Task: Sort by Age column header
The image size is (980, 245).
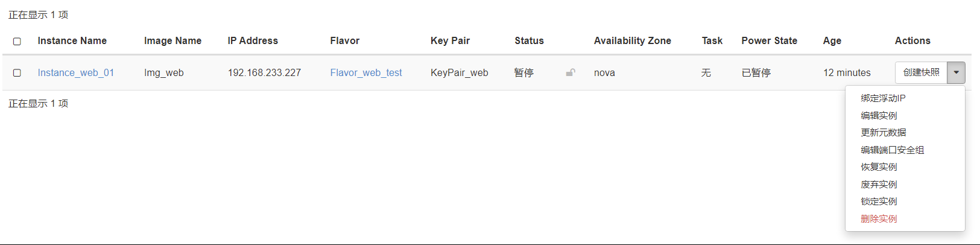Action: (x=832, y=40)
